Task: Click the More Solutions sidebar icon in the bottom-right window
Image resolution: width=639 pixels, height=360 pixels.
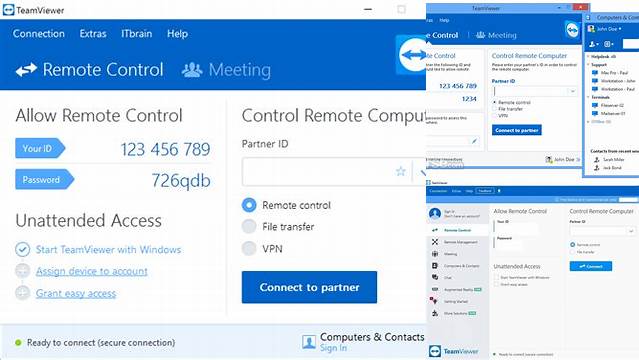Action: click(435, 313)
